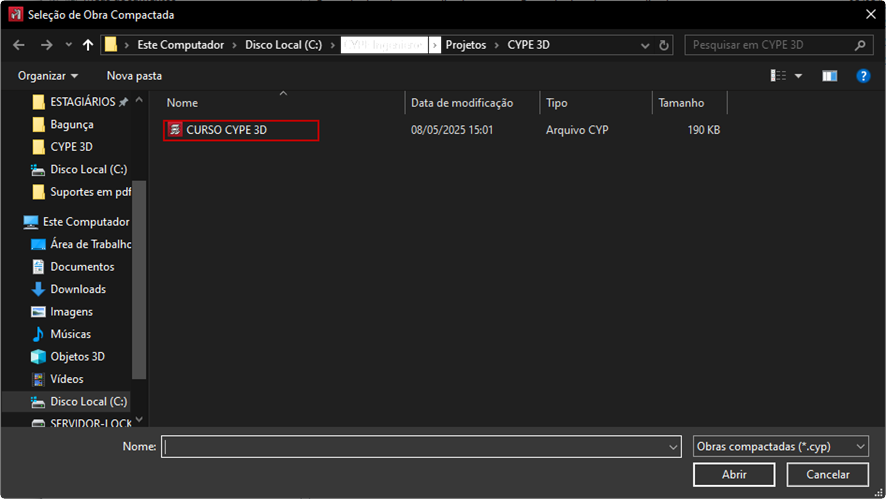Open SERVIDOR-LOCK network drive in sidebar
Viewport: 886px width, 499px height.
coord(90,423)
